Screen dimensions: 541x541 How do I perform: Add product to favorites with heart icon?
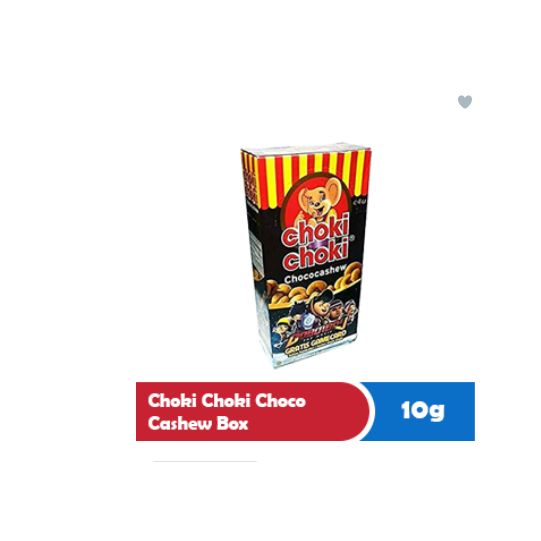coord(464,102)
